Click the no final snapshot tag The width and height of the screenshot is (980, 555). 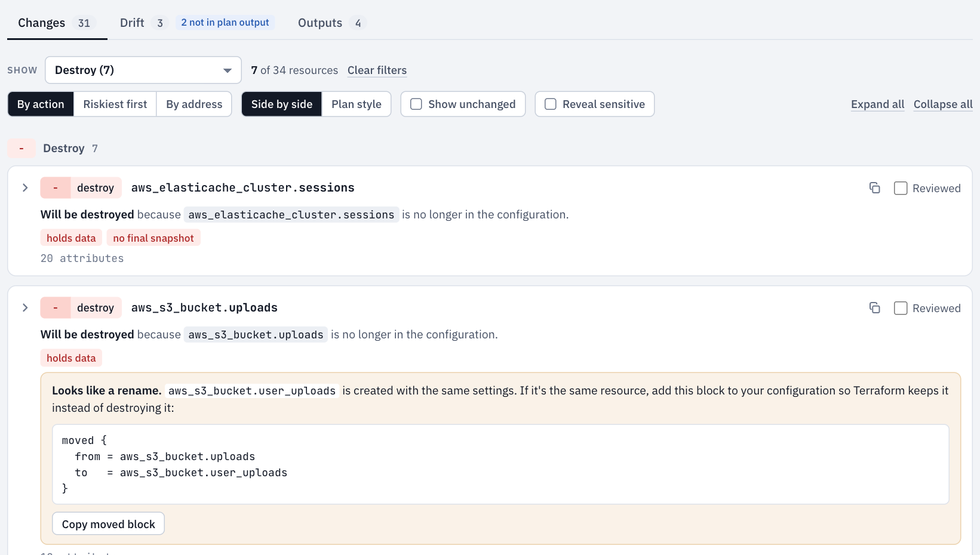[153, 238]
